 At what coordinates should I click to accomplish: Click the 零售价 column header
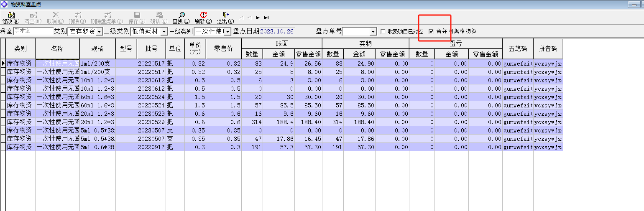click(224, 48)
